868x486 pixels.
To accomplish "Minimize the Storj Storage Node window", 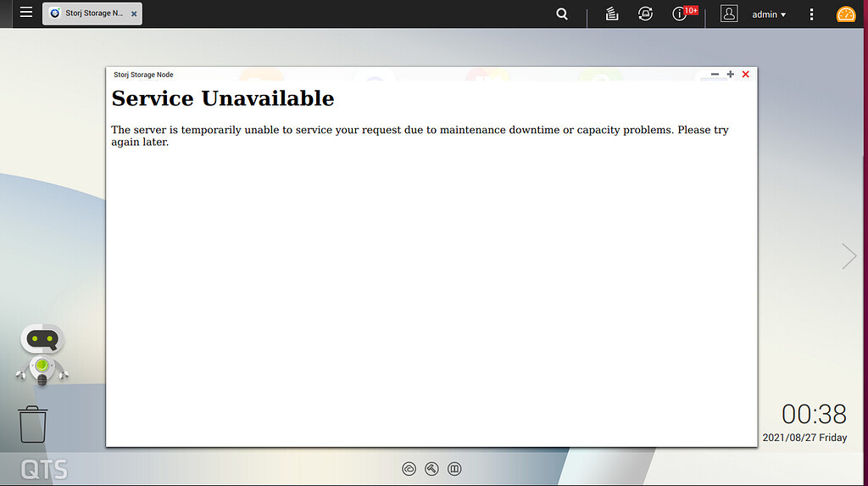I will pos(715,75).
